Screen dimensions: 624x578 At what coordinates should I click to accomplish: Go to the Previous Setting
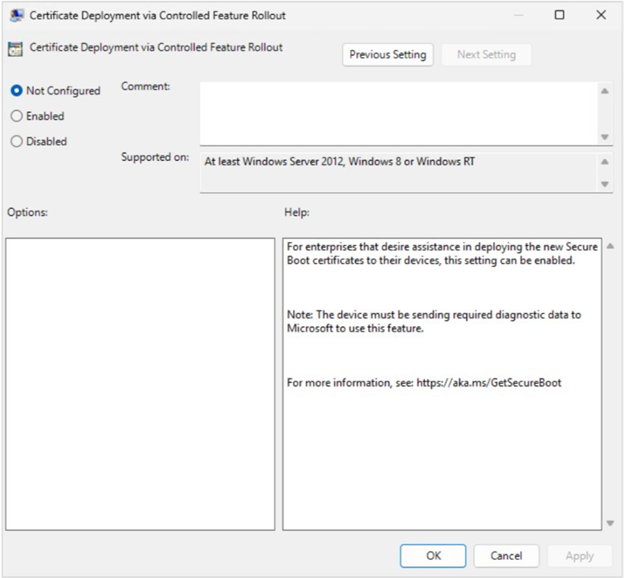(387, 55)
